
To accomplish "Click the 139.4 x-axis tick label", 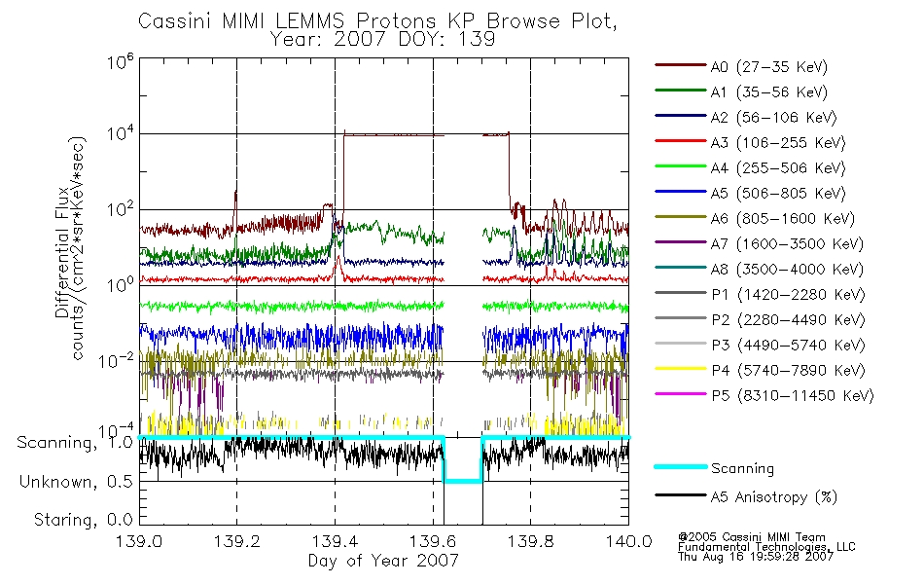I will [x=335, y=541].
